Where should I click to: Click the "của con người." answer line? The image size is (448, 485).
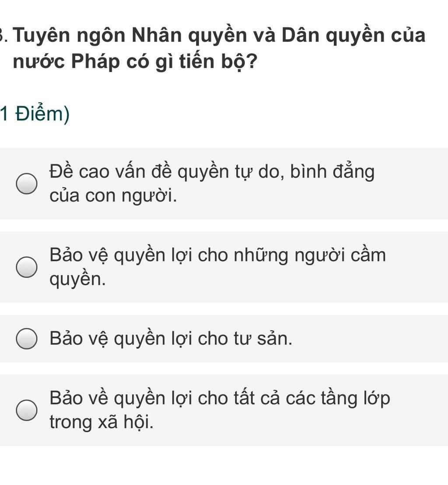pyautogui.click(x=113, y=195)
